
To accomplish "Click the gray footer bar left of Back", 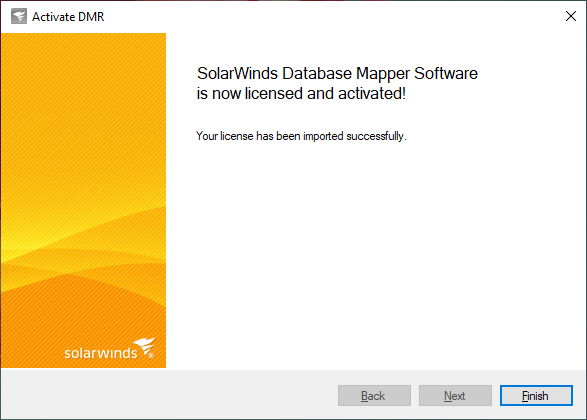I will click(x=168, y=395).
